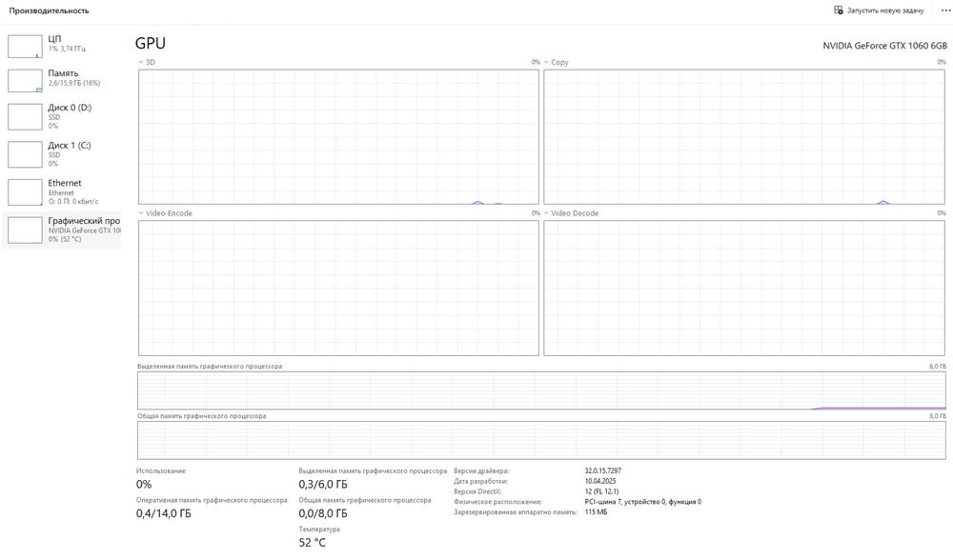Click the 6,0 ГБ graph maximum label
The height and width of the screenshot is (560, 953).
[x=938, y=367]
